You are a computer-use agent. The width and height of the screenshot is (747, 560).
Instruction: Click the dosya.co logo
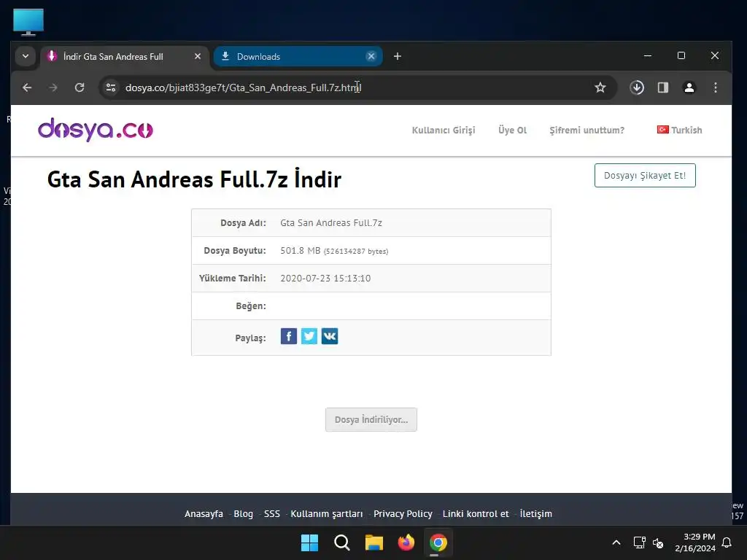tap(96, 130)
